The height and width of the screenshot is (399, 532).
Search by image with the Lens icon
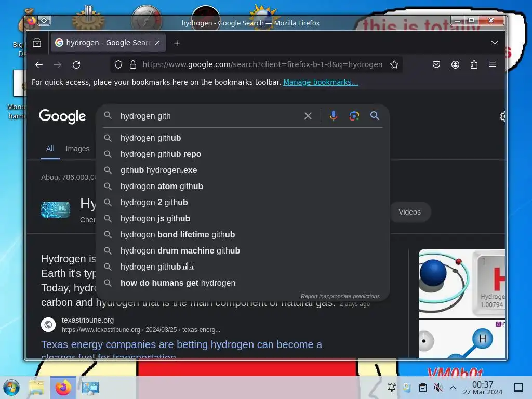point(354,116)
